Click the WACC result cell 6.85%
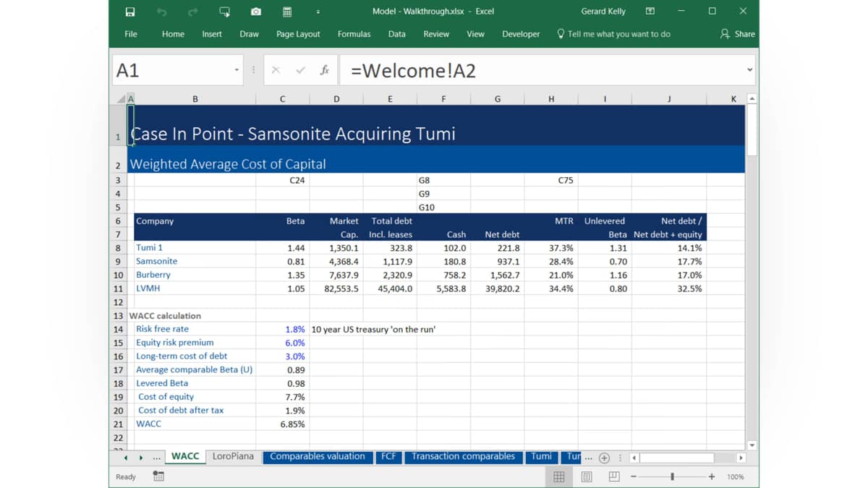Viewport: 868px width, 488px height. tap(282, 424)
